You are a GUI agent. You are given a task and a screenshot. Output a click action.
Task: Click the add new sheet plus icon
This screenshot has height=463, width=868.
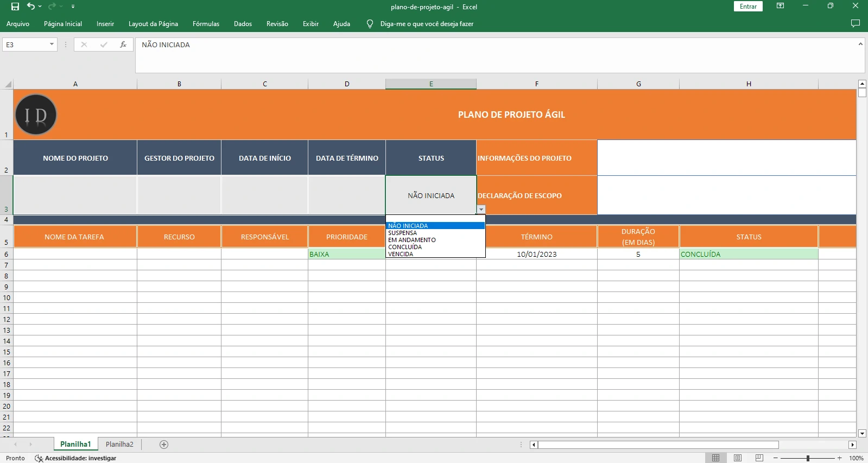(x=164, y=445)
